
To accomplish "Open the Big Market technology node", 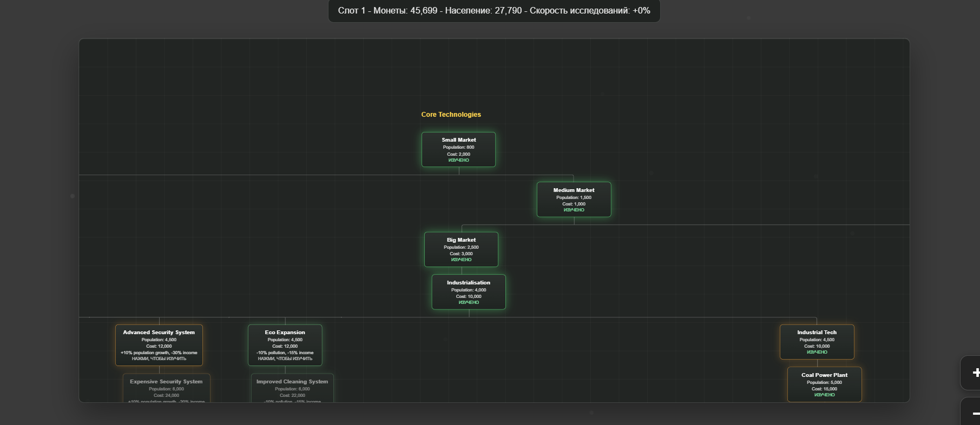I will [461, 249].
